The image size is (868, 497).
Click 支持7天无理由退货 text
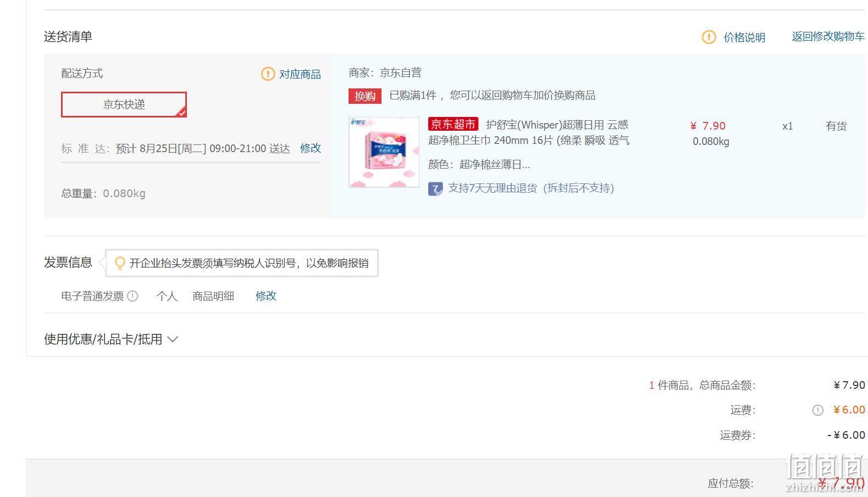531,188
